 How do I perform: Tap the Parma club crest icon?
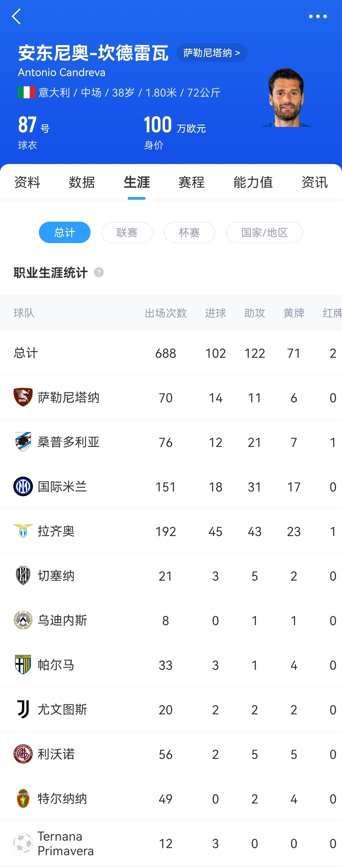pyautogui.click(x=23, y=664)
